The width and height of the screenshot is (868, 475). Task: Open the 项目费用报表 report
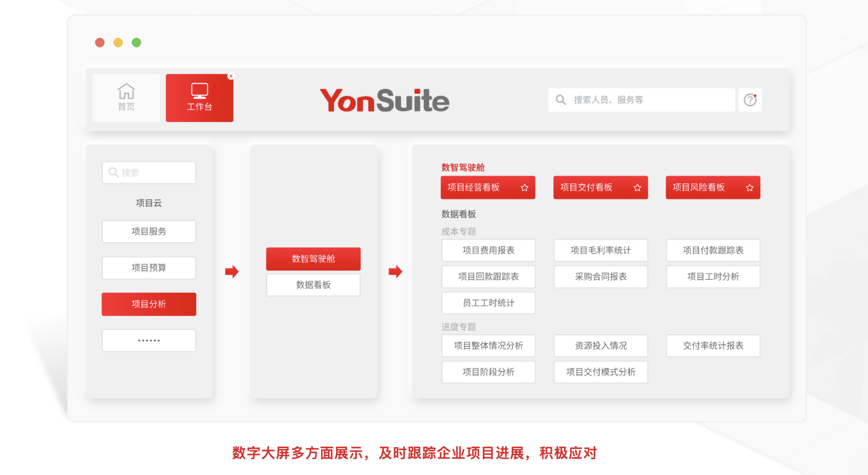[488, 251]
